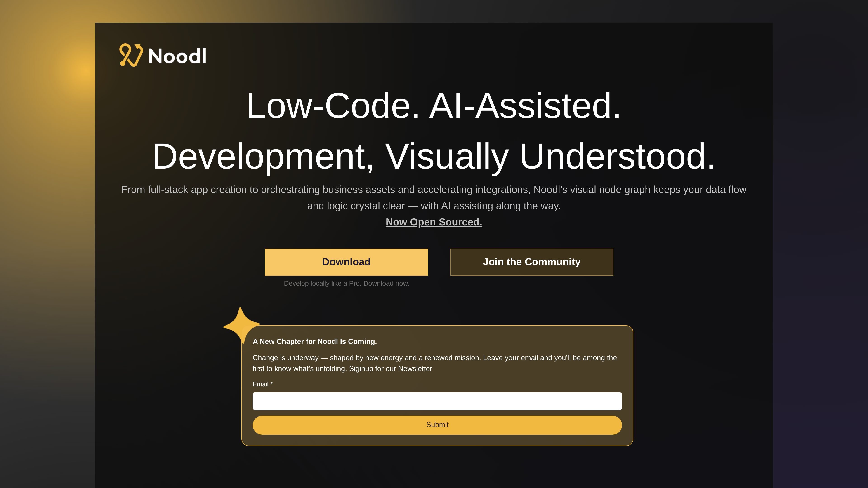Screen dimensions: 868x488
Task: Click the Noodl logo icon
Action: pos(131,55)
